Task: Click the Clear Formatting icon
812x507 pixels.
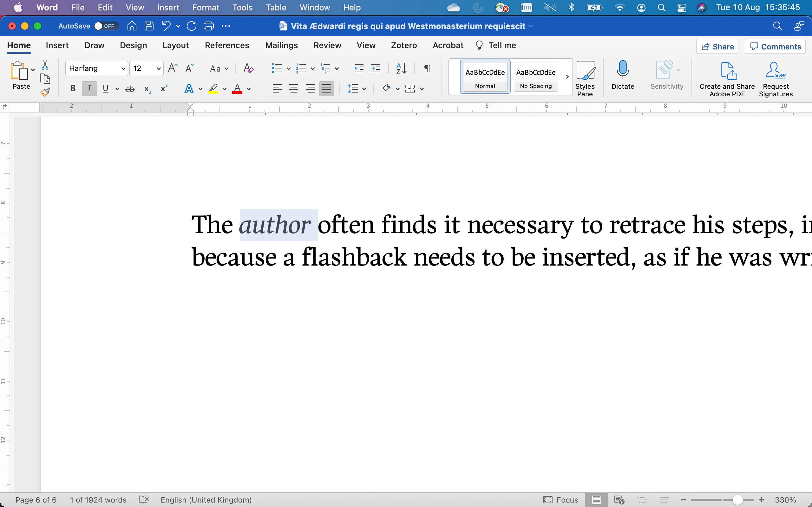Action: (x=248, y=68)
